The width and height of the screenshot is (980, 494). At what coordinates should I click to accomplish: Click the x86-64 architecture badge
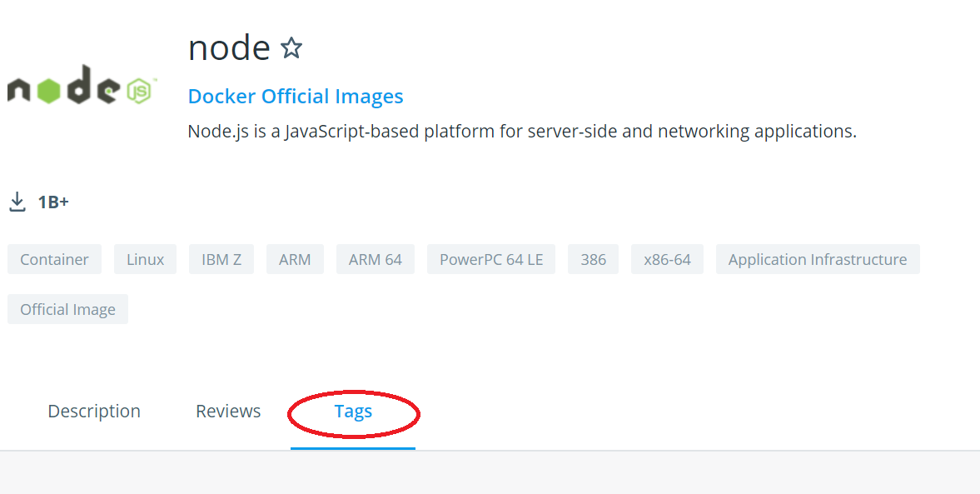tap(667, 259)
